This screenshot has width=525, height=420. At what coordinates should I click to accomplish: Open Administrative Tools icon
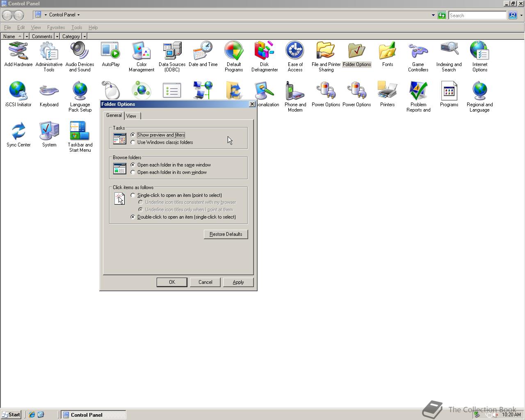click(x=49, y=57)
